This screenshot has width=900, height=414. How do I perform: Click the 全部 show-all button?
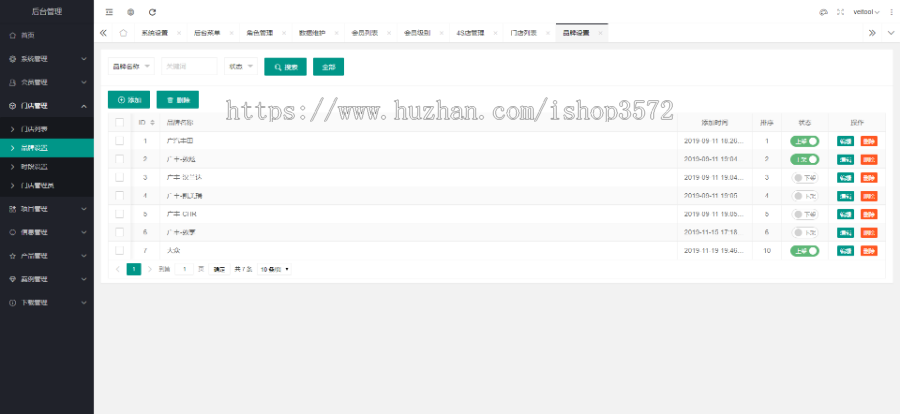pos(328,67)
